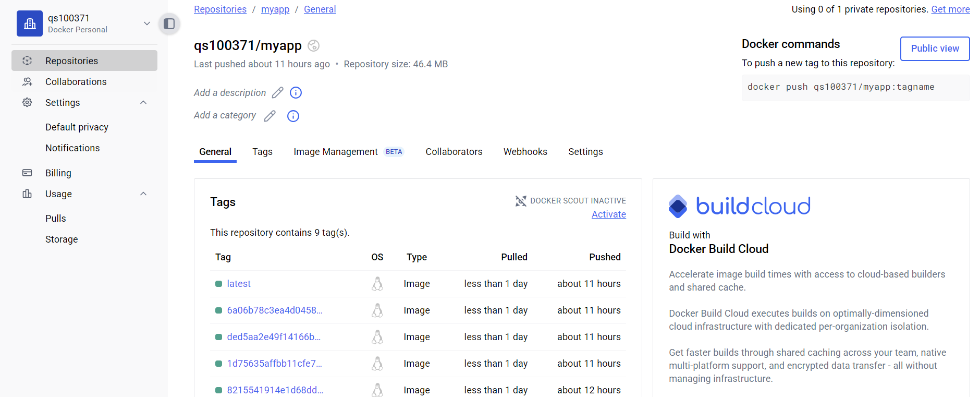Screen dimensions: 980x397
Task: Click the info icon next to description
Action: point(296,93)
